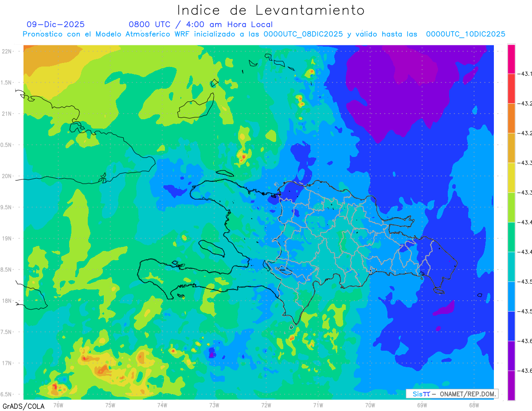The height and width of the screenshot is (411, 532).
Task: Click the '70W' longitude label
Action: click(x=370, y=405)
